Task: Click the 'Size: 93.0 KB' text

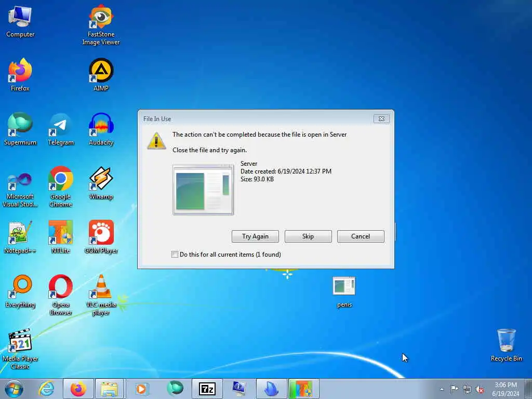Action: 257,179
